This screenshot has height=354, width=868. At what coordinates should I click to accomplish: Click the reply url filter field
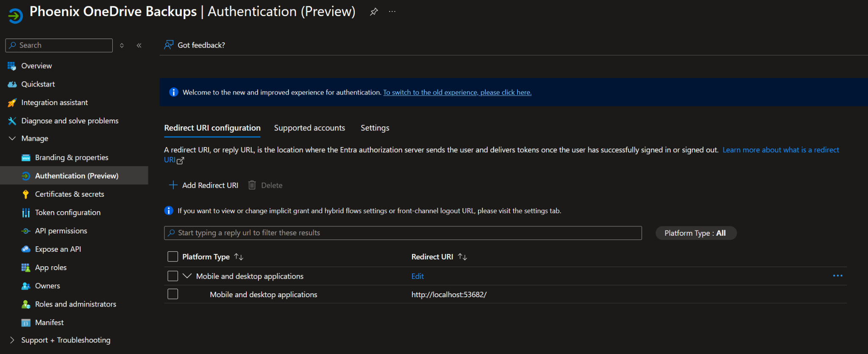click(403, 233)
